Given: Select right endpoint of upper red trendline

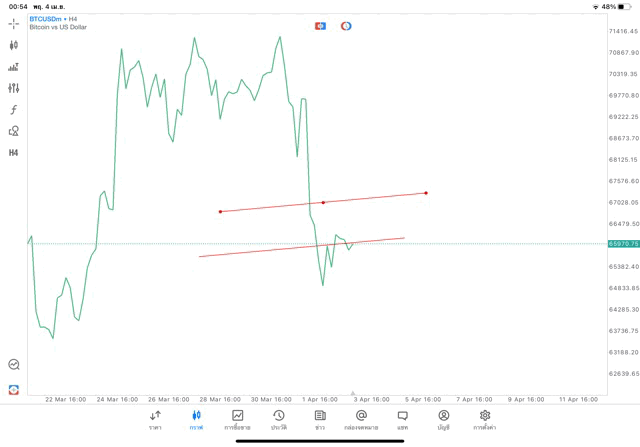Looking at the screenshot, I should (x=426, y=193).
